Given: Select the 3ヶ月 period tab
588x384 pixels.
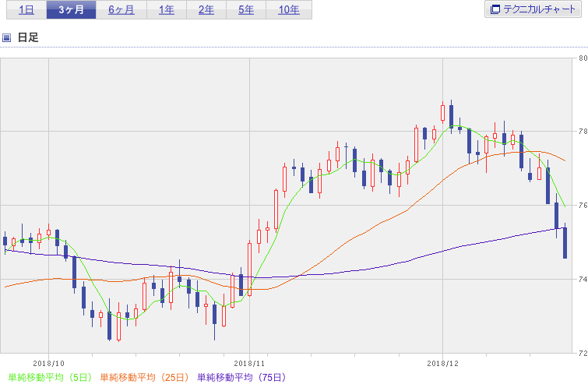Looking at the screenshot, I should 71,10.
